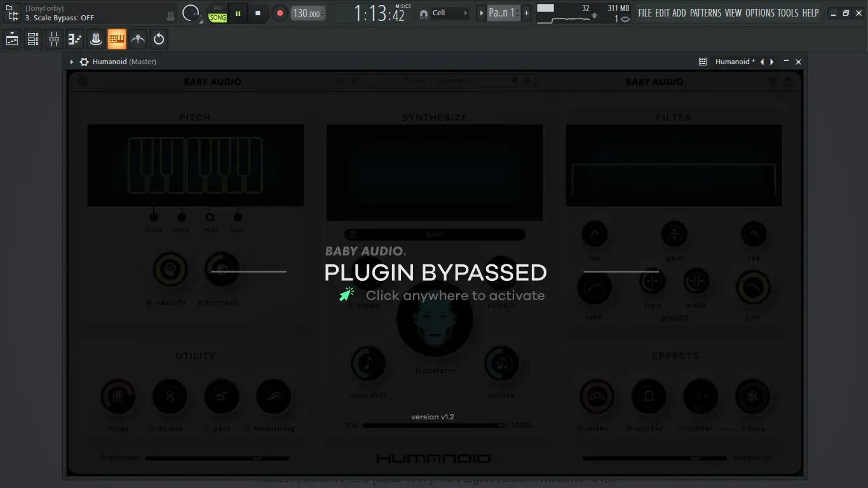Click next arrow in Humanoid preset bar
The height and width of the screenshot is (488, 868).
click(x=527, y=81)
